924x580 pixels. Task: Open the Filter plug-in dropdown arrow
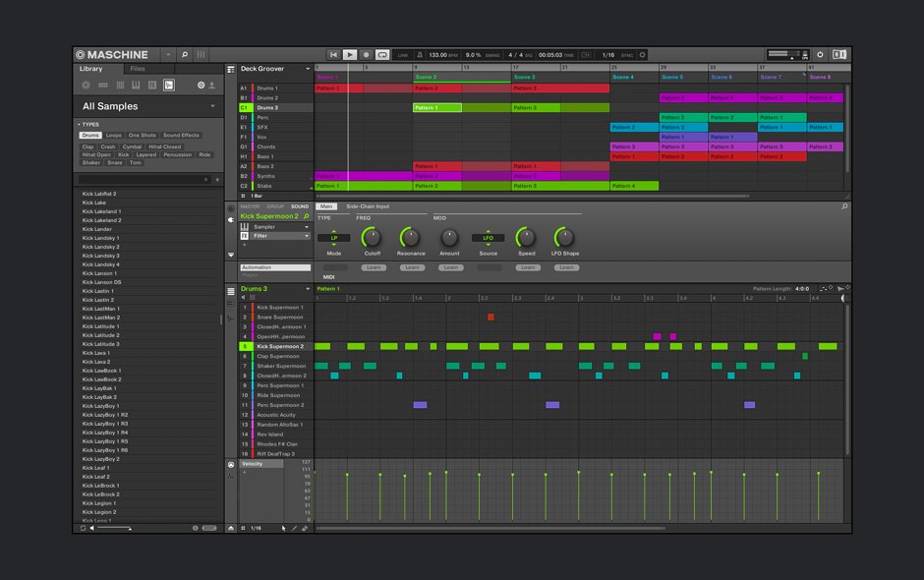[x=307, y=236]
